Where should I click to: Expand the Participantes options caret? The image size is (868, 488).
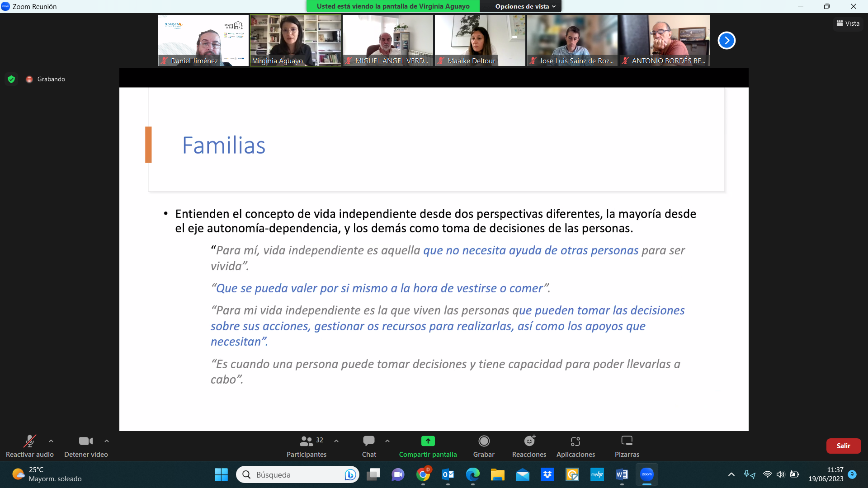[336, 441]
